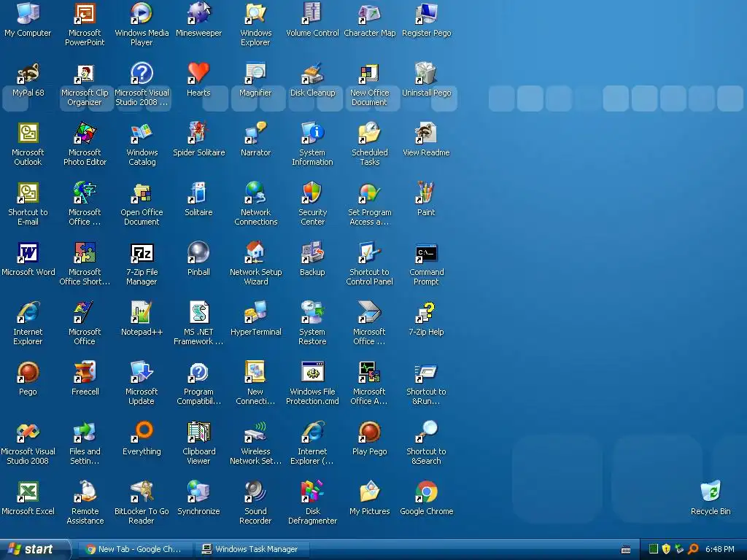747x560 pixels.
Task: Select the Microsoft Photo Editor shortcut
Action: point(85,133)
